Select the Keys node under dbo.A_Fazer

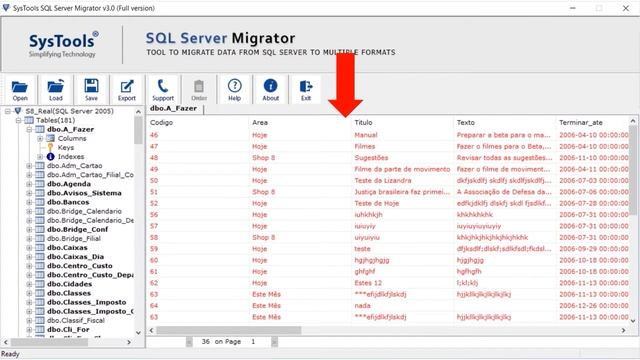pyautogui.click(x=66, y=147)
